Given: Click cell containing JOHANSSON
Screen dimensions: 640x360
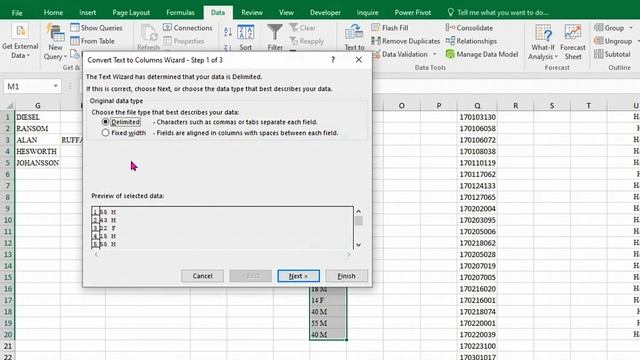Looking at the screenshot, I should pos(38,163).
